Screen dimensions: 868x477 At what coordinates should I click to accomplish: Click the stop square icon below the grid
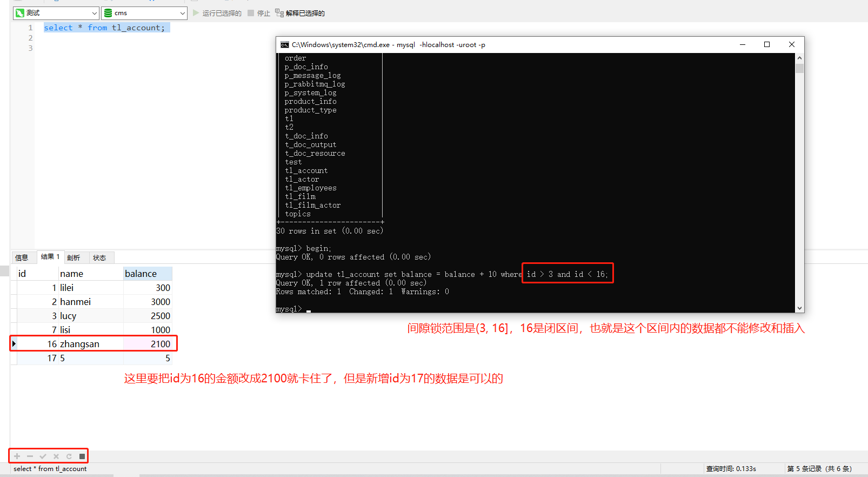tap(82, 456)
